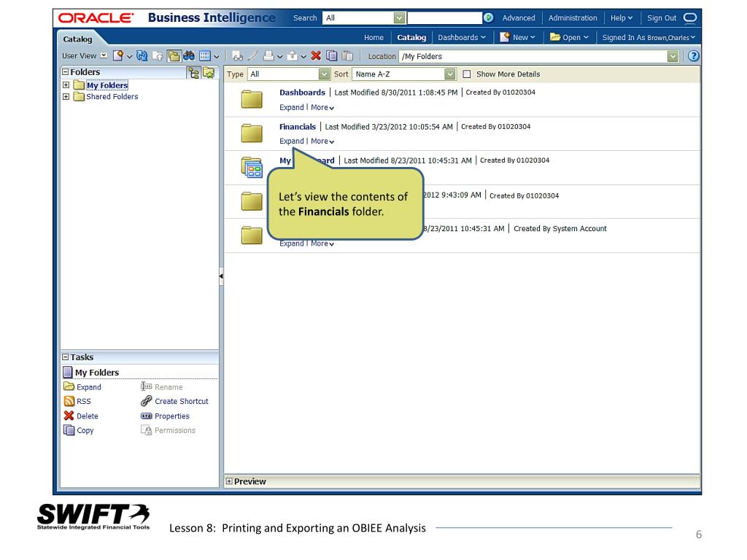The width and height of the screenshot is (747, 560).
Task: Click the New object toolbar icon
Action: tap(118, 55)
